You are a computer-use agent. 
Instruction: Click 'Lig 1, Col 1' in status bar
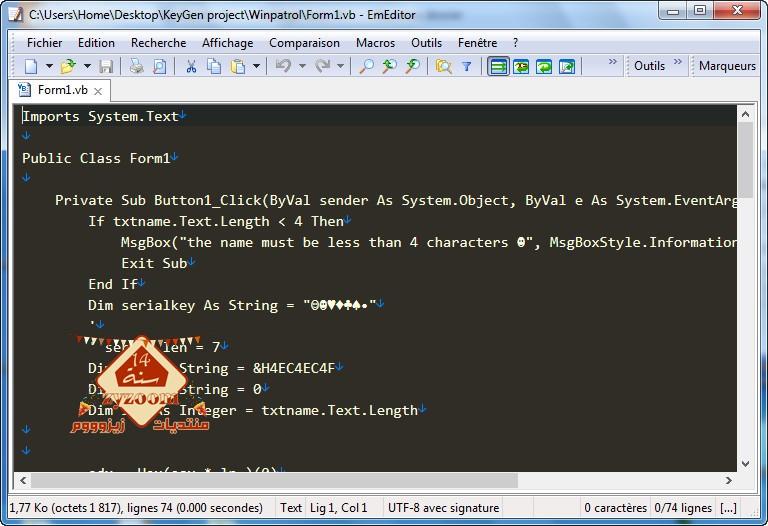tap(338, 508)
